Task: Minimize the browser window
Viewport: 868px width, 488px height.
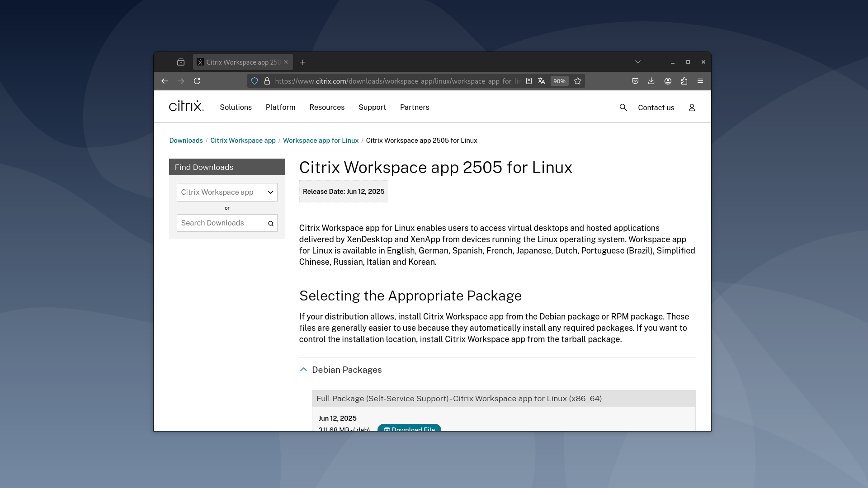Action: coord(673,62)
